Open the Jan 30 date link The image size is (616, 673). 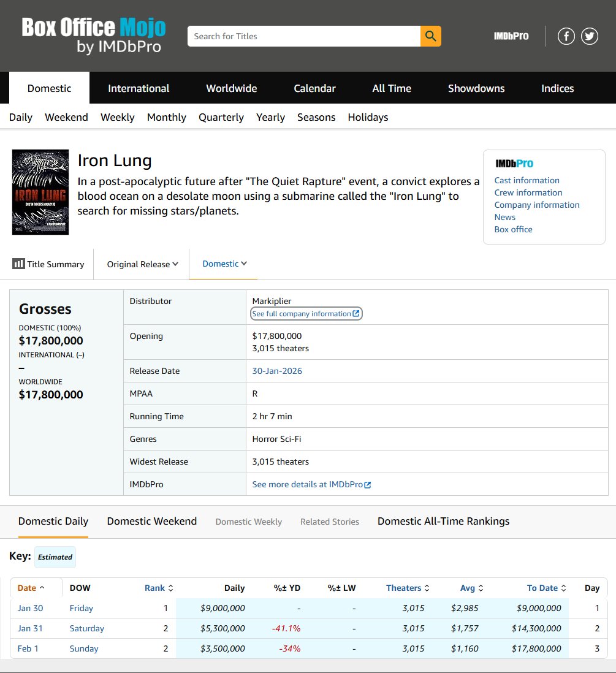click(30, 608)
